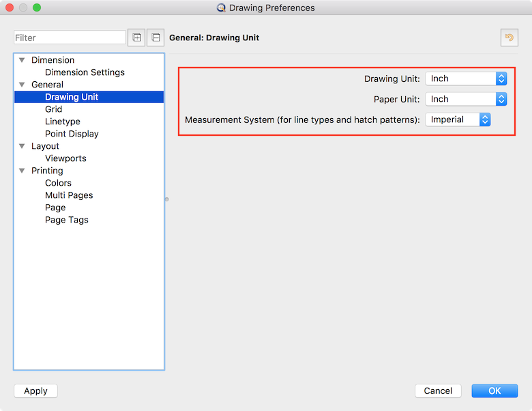The height and width of the screenshot is (411, 532).
Task: Click the Cancel button
Action: tap(438, 391)
